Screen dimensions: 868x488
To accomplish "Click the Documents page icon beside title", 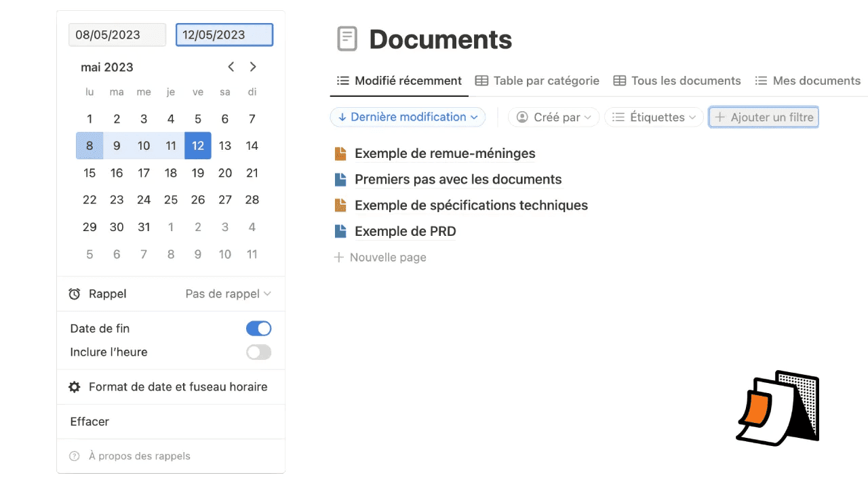I will tap(347, 39).
